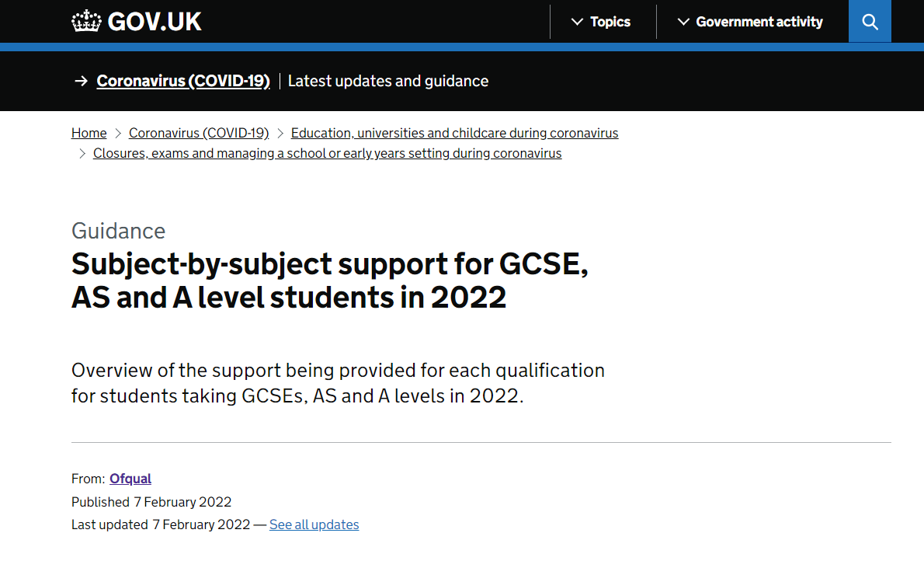Click Latest updates and guidance text

[x=387, y=81]
